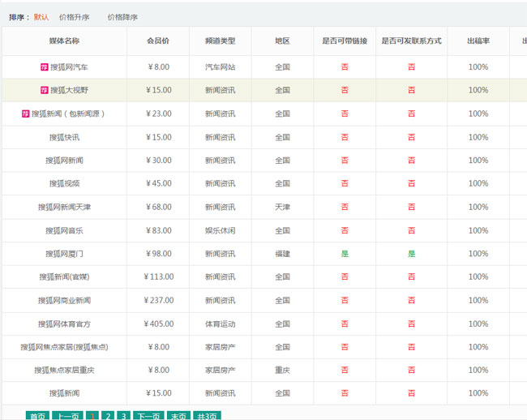Open 搜狐网焦点家居(搜狐焦点) media name

tap(64, 347)
